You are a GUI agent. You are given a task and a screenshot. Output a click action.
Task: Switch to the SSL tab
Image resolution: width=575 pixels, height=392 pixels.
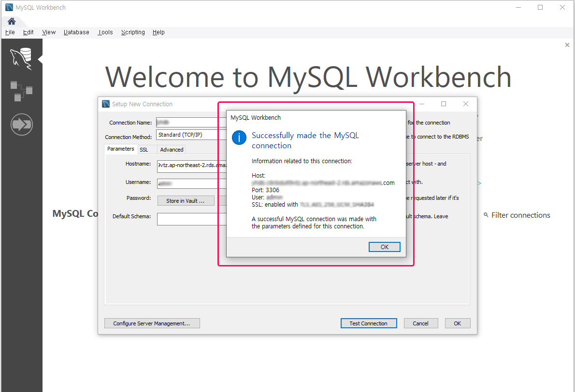(x=144, y=150)
